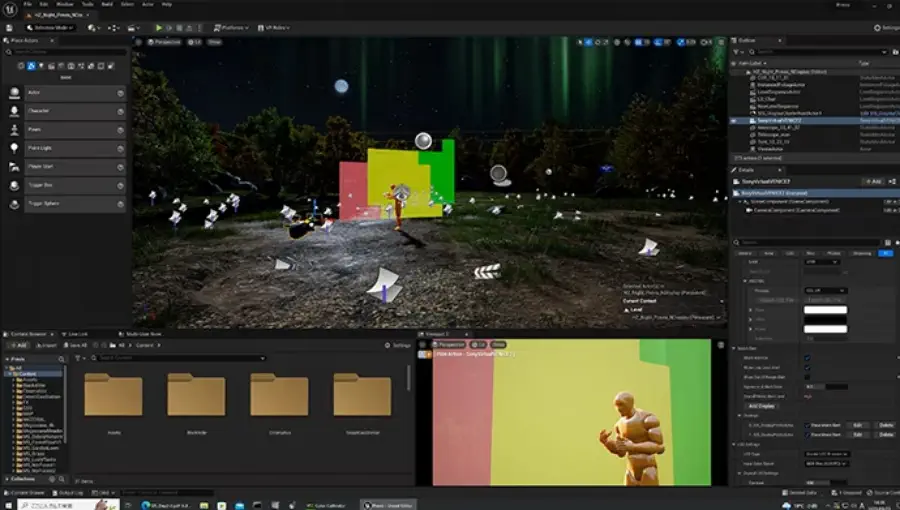Image resolution: width=900 pixels, height=510 pixels.
Task: Click the Add Display button
Action: [x=764, y=406]
